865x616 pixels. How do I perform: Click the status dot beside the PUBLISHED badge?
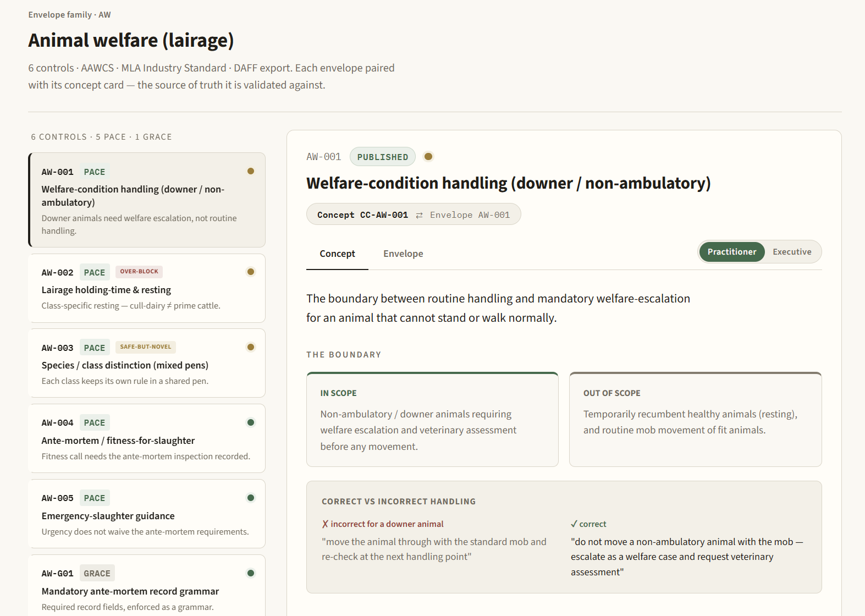[x=428, y=157]
